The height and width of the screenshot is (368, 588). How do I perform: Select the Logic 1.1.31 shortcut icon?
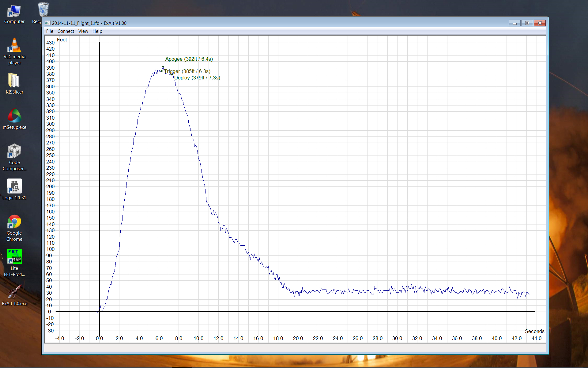coord(14,189)
